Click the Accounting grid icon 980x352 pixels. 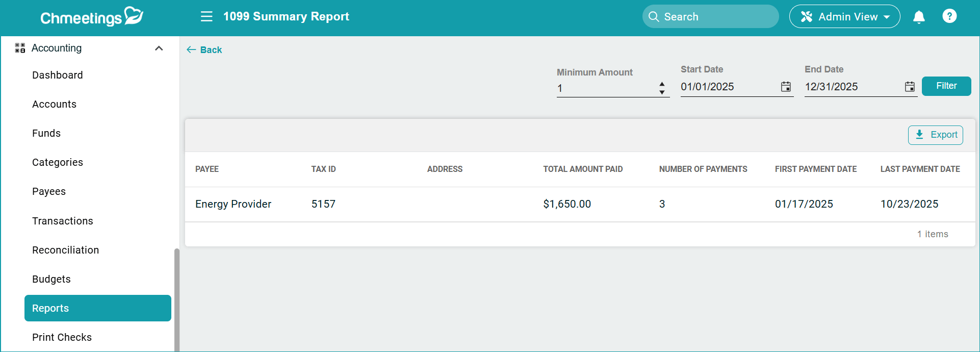pyautogui.click(x=20, y=48)
